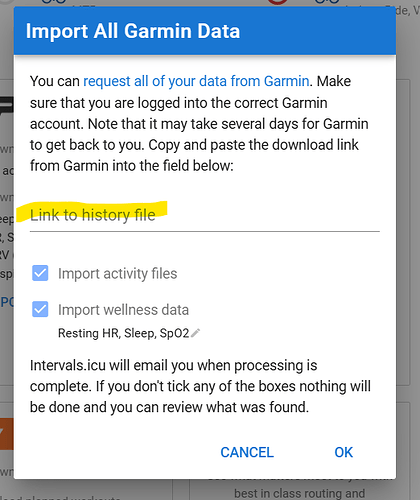The image size is (420, 500).
Task: Untick the Import activity files checkbox
Action: point(40,273)
